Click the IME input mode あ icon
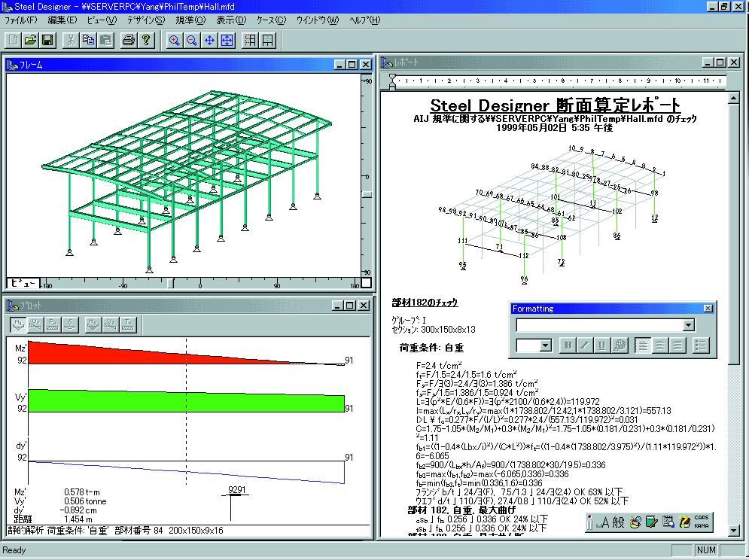 coord(604,522)
